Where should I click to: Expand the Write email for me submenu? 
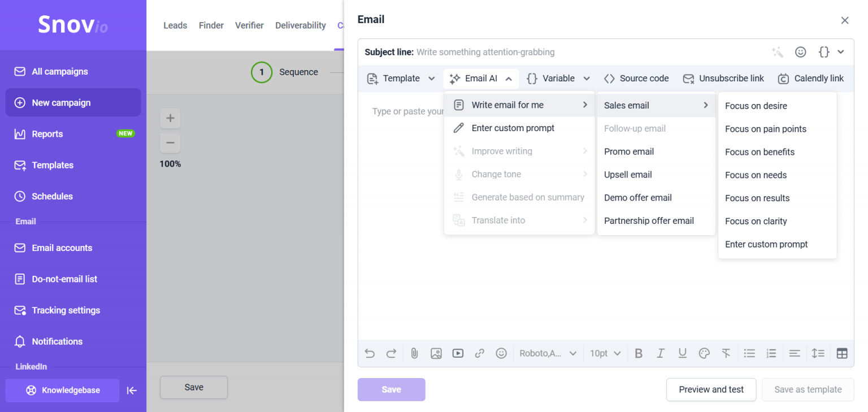click(x=519, y=105)
